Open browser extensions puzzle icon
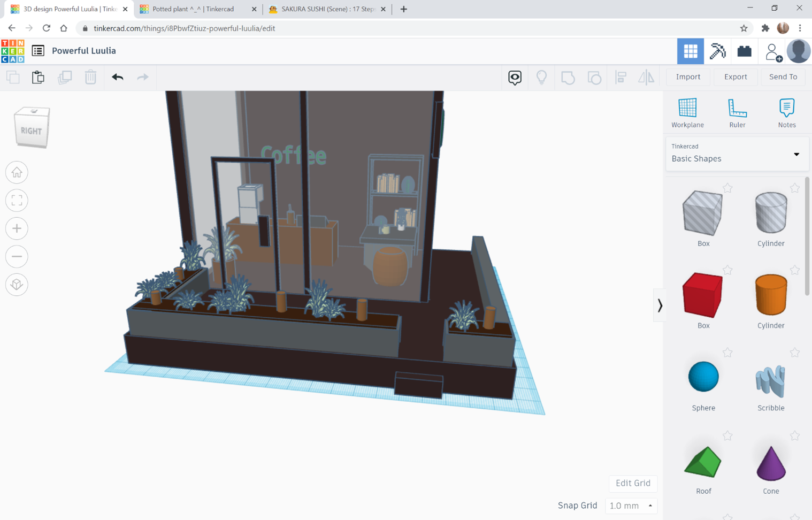 [x=765, y=28]
